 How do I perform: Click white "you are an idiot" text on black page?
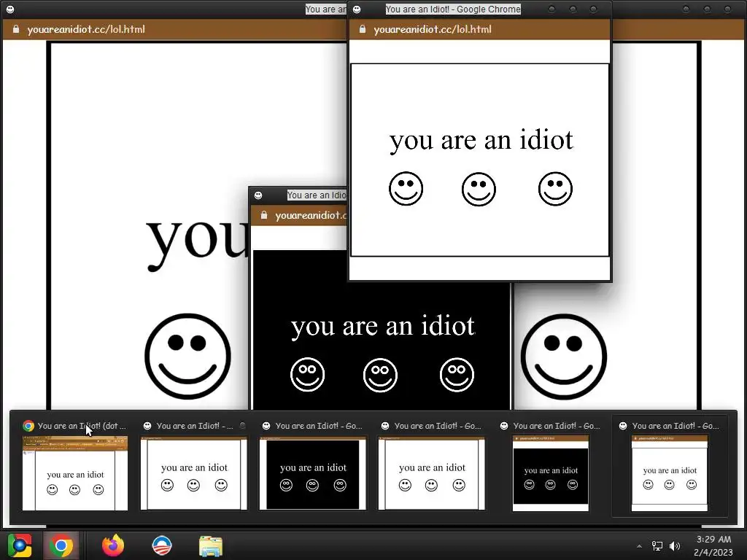pyautogui.click(x=382, y=327)
